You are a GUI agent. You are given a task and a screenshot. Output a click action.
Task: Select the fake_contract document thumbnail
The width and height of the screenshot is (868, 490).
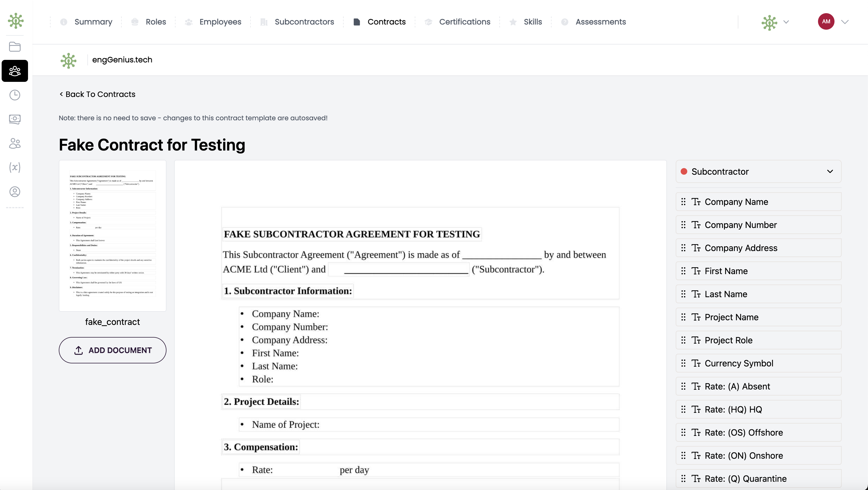click(x=113, y=236)
